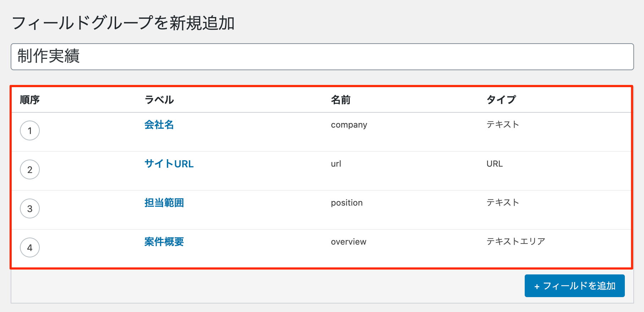644x312 pixels.
Task: Click the 順序 column header
Action: click(30, 100)
